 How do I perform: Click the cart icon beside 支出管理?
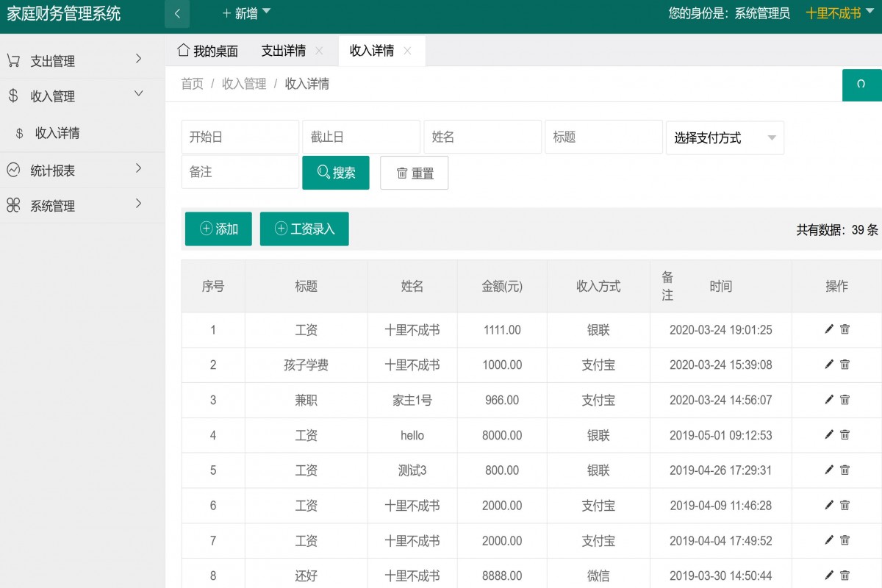13,61
